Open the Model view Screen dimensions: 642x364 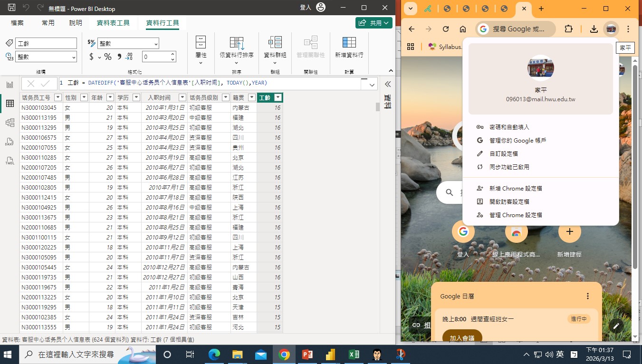(x=9, y=122)
